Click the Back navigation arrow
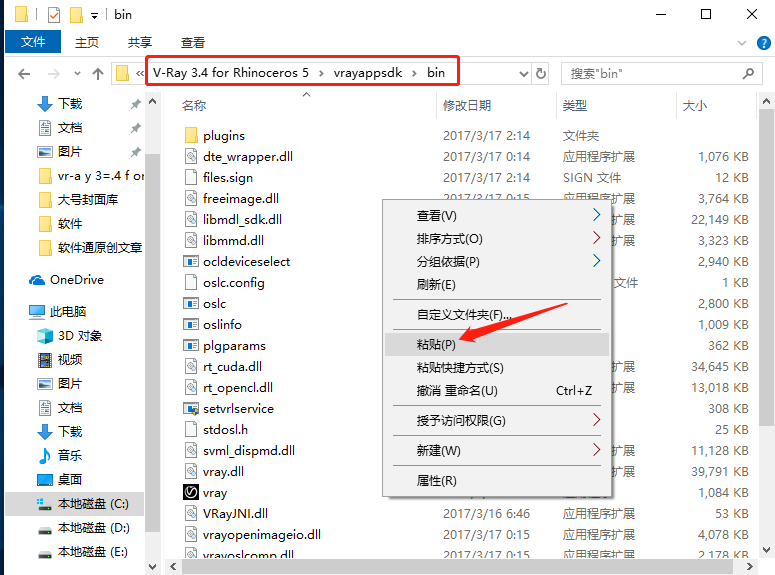The height and width of the screenshot is (575, 775). pos(24,74)
